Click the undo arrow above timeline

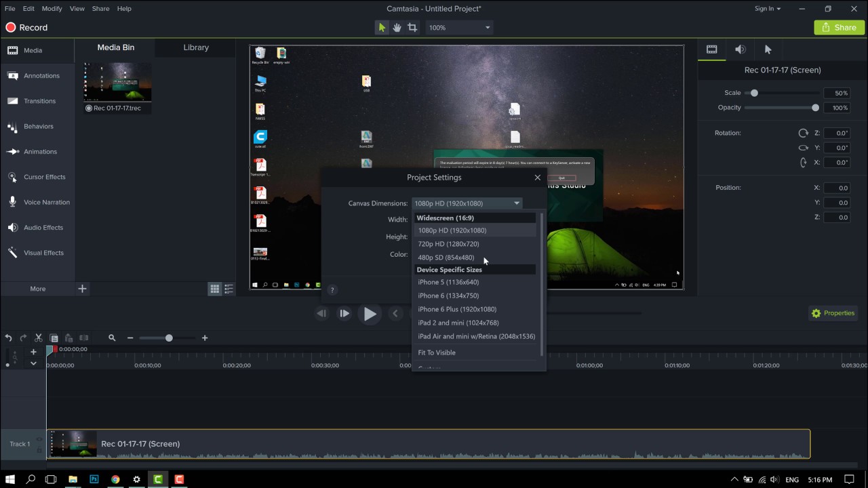point(9,338)
